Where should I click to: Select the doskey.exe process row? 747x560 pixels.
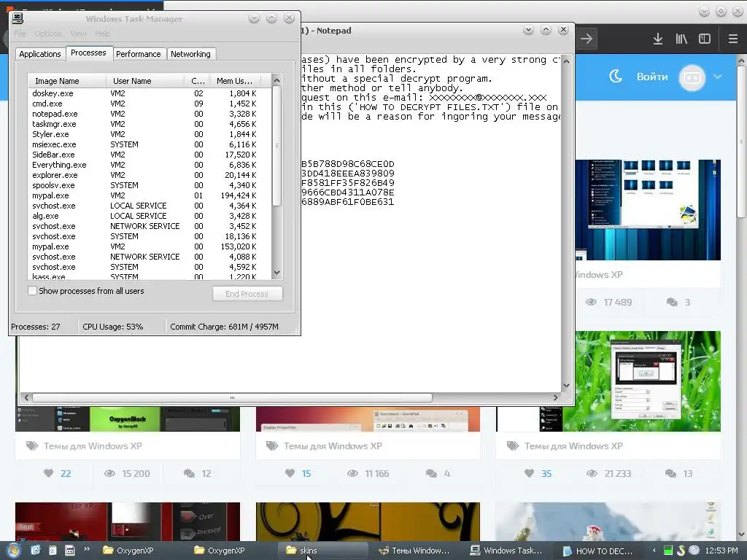coord(150,93)
